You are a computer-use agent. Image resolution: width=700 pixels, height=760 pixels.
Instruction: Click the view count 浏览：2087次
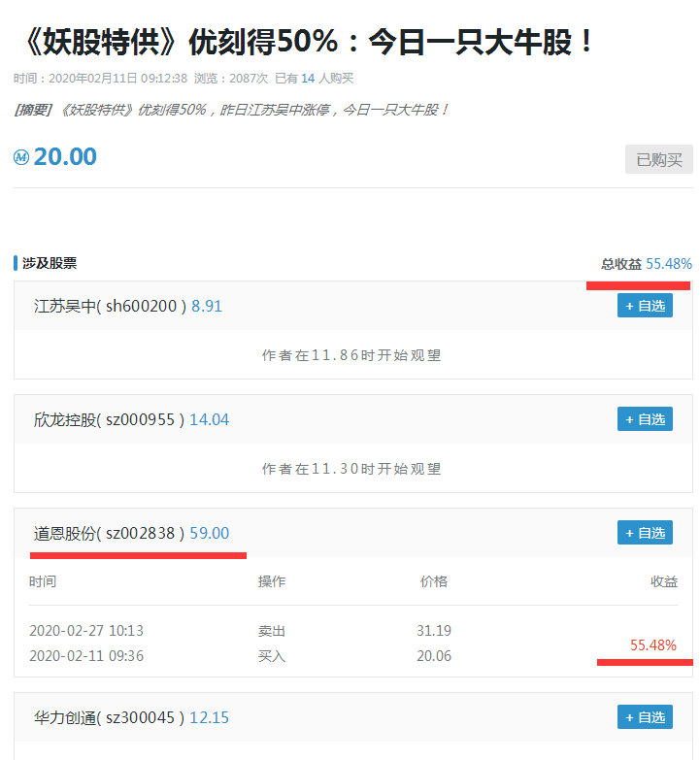tap(231, 79)
